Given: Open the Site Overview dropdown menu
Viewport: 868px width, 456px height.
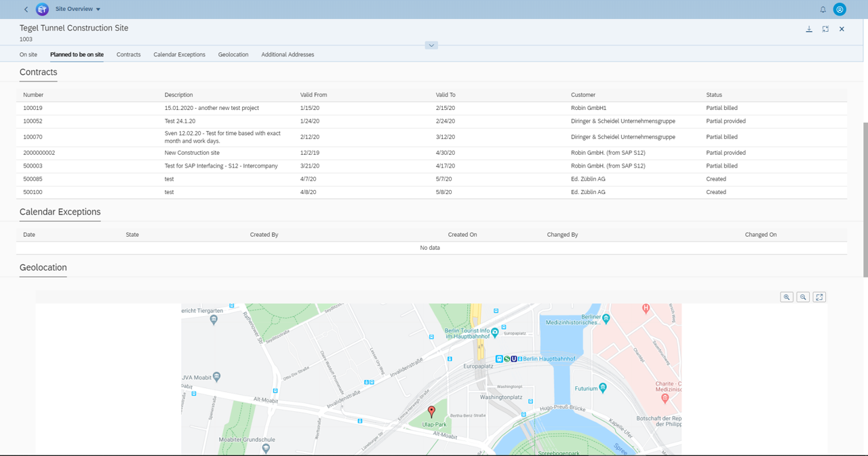Looking at the screenshot, I should [x=78, y=9].
